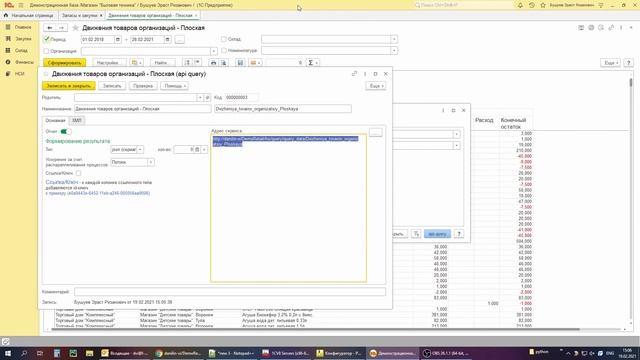Expand the Тип json dropdown
The width and height of the screenshot is (640, 360).
pyautogui.click(x=140, y=150)
